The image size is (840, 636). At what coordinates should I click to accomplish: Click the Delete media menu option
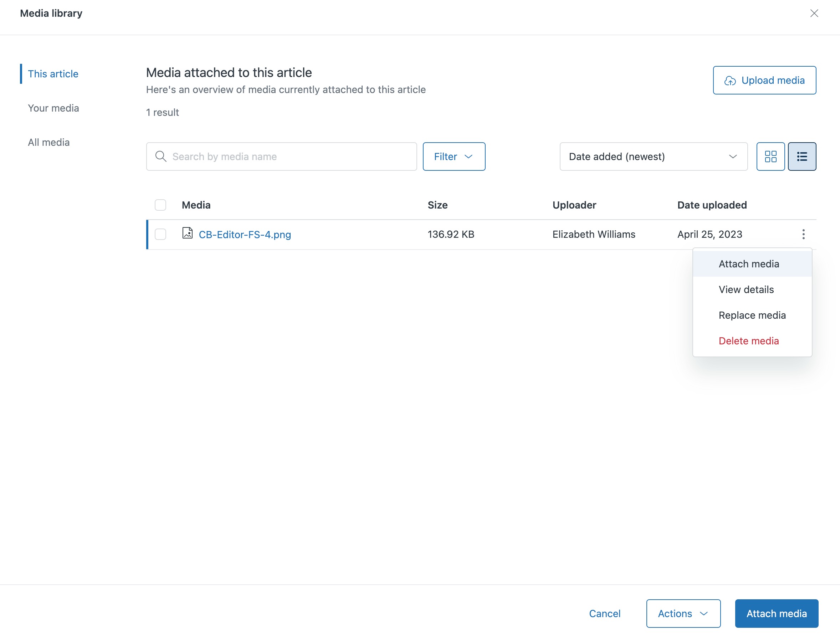(x=748, y=340)
